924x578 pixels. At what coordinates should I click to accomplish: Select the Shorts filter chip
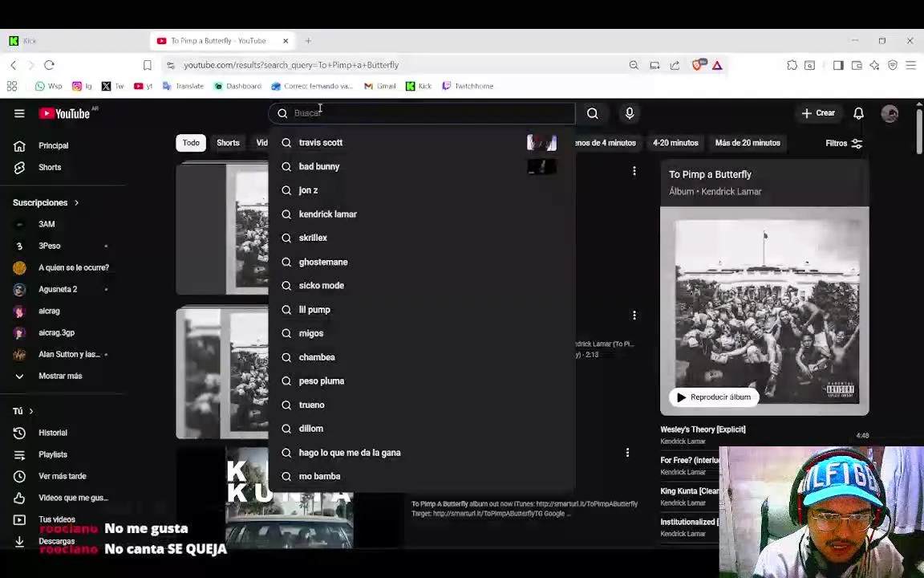tap(228, 143)
